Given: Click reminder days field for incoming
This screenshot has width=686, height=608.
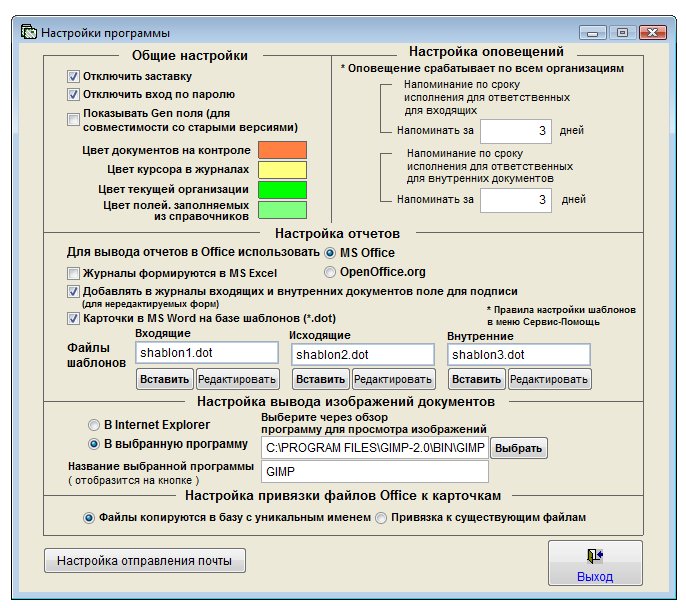Looking at the screenshot, I should pos(516,131).
